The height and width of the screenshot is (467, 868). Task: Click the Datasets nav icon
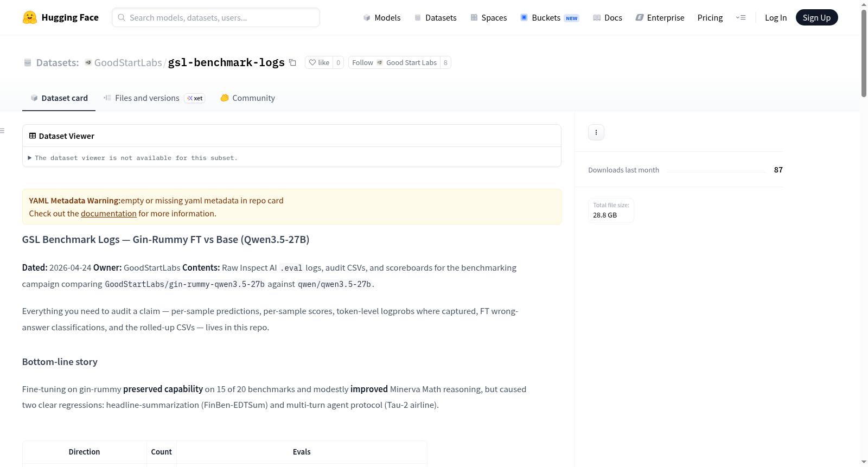(x=418, y=17)
